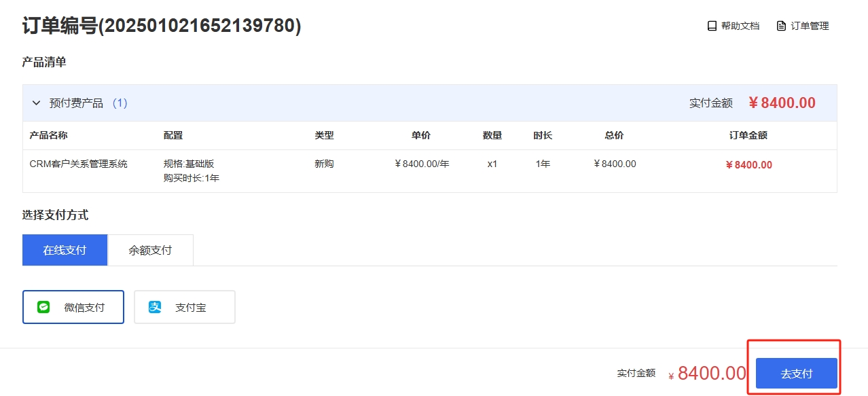Click the (1) product count badge
Screen dimensions: 868x396
pos(120,103)
